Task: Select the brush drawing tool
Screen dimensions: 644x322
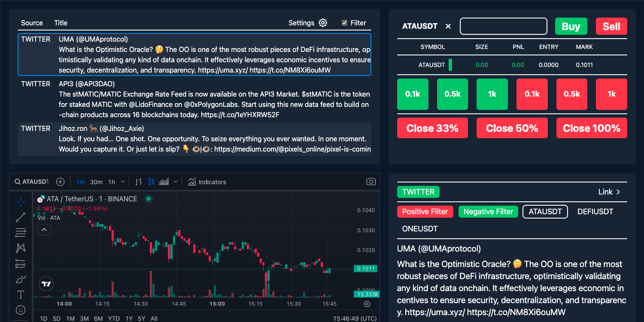Action: (21, 279)
